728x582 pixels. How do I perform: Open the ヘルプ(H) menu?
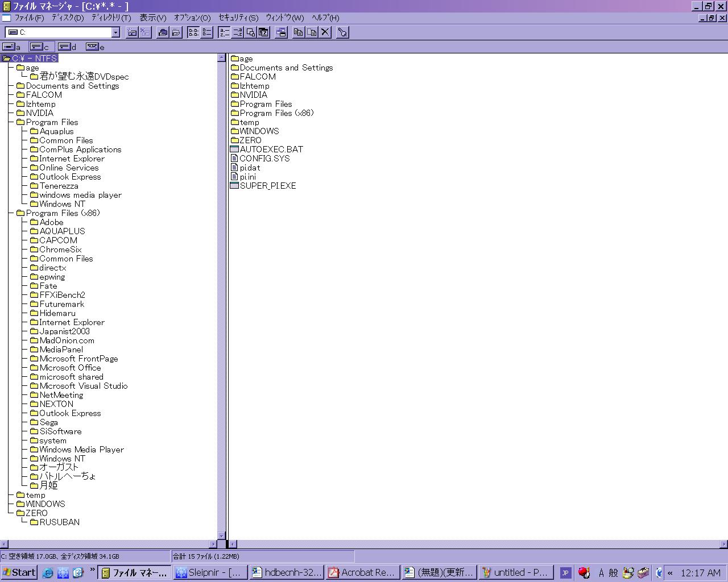tap(325, 18)
